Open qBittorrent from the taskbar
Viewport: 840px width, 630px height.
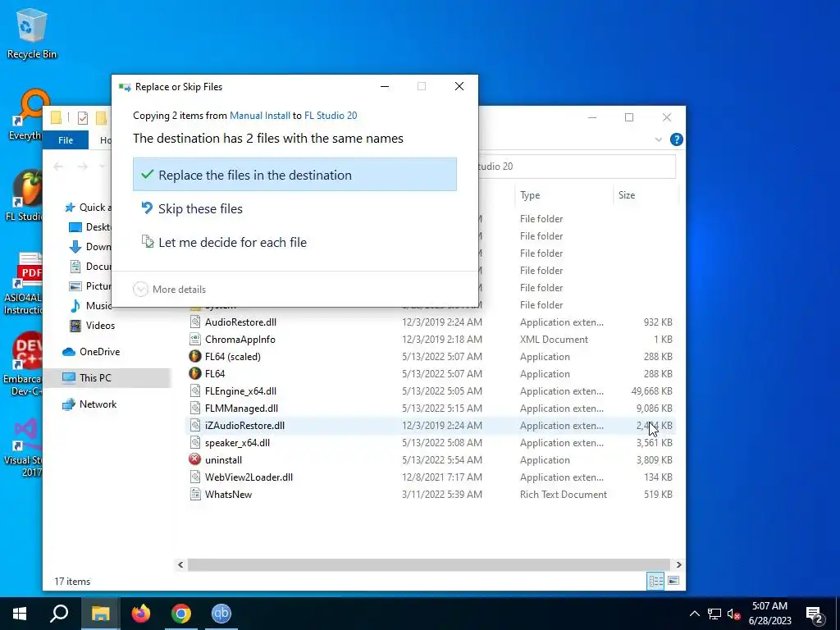point(221,614)
